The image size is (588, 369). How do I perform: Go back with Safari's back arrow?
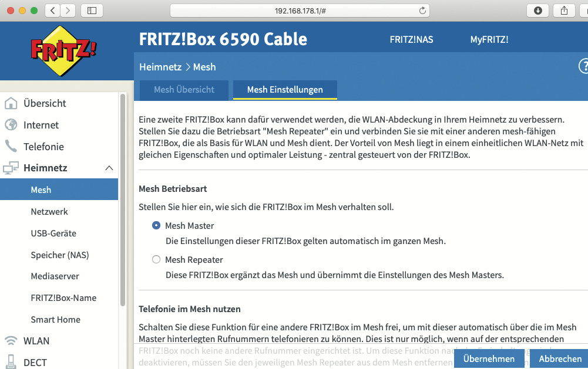coord(52,11)
